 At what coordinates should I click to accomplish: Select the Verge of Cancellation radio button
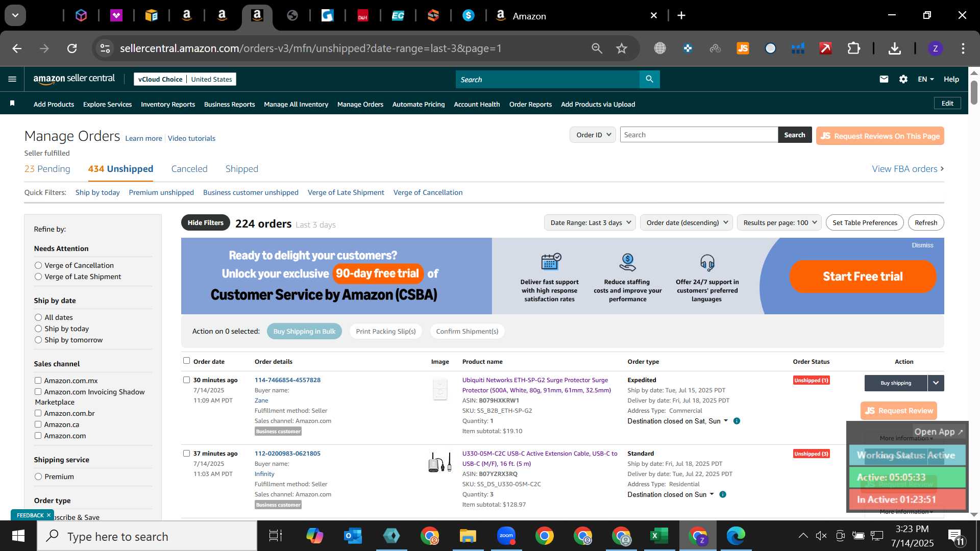[38, 265]
